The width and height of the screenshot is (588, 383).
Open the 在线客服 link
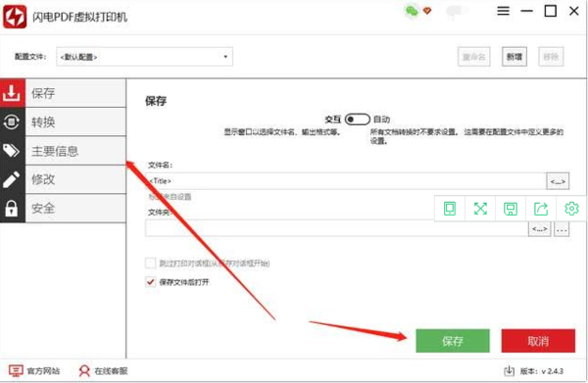tap(111, 371)
